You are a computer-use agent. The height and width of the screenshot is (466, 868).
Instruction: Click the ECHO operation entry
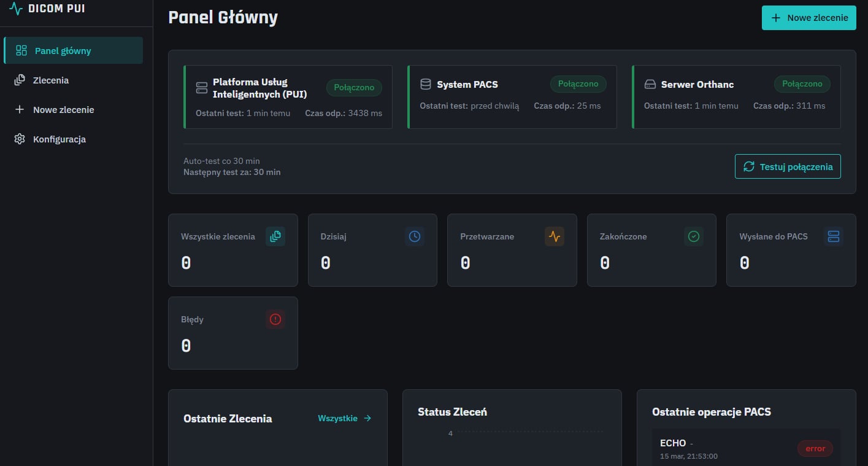tap(747, 448)
